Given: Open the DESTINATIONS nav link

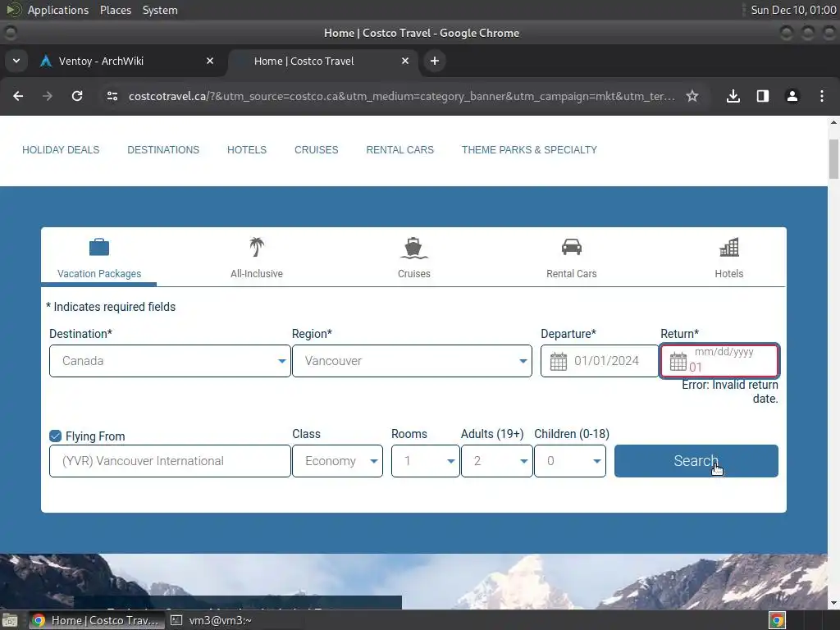Looking at the screenshot, I should point(163,150).
